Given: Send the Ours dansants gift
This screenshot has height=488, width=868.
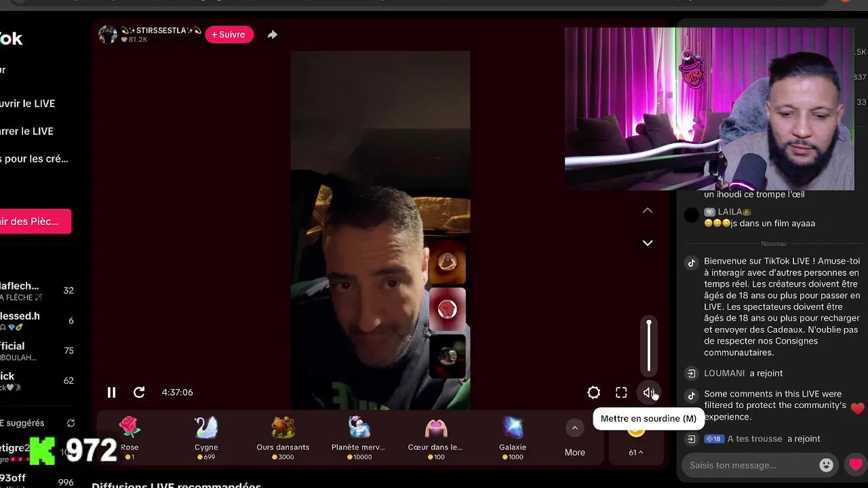Looking at the screenshot, I should [x=283, y=438].
